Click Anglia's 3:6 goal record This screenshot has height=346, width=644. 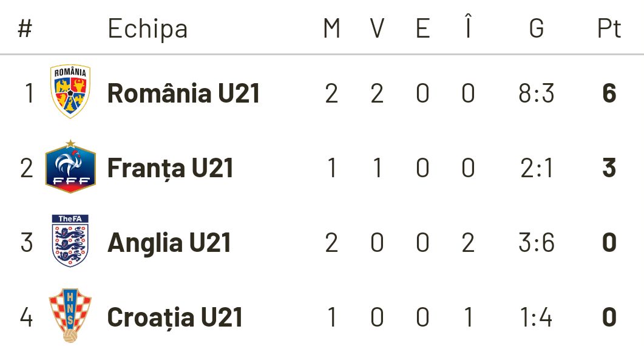[x=537, y=243]
